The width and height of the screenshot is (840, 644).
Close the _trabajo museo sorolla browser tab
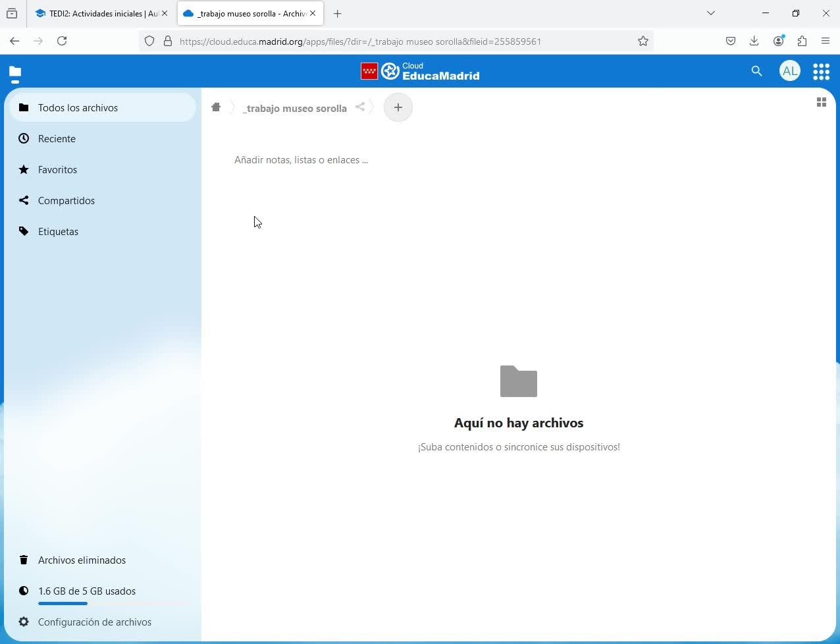tap(313, 13)
